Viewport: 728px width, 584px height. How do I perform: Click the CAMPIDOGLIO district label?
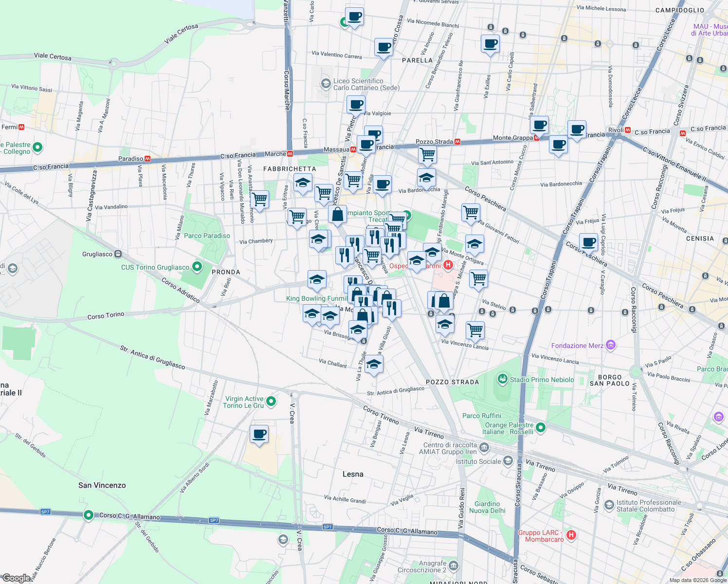[x=680, y=10]
